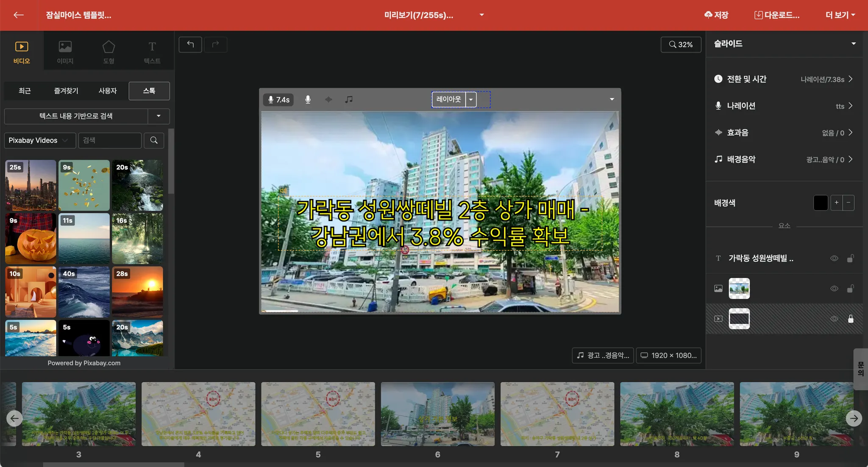Screen dimensions: 868x467
Task: Unlock the locked video background layer
Action: pos(850,319)
